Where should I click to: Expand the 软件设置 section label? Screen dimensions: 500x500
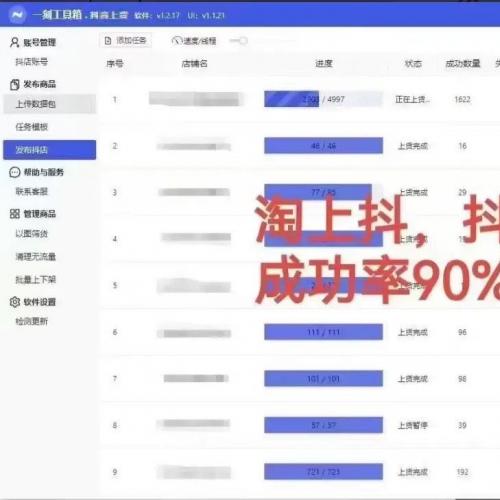tap(39, 302)
